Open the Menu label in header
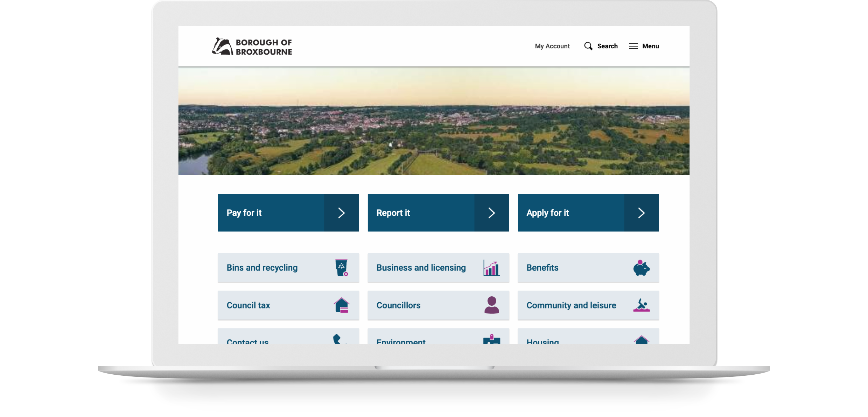This screenshot has width=868, height=417. [x=651, y=46]
